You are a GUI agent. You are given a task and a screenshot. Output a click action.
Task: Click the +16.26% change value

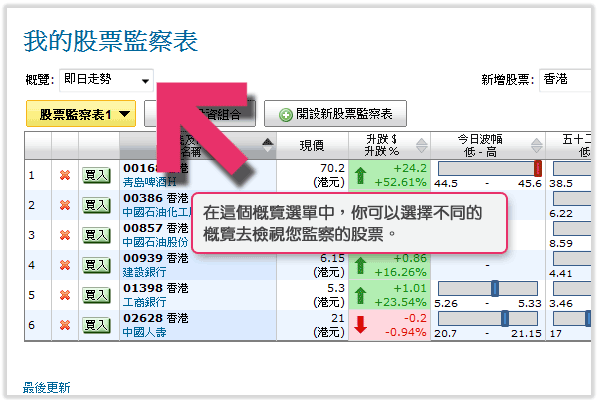[x=400, y=272]
